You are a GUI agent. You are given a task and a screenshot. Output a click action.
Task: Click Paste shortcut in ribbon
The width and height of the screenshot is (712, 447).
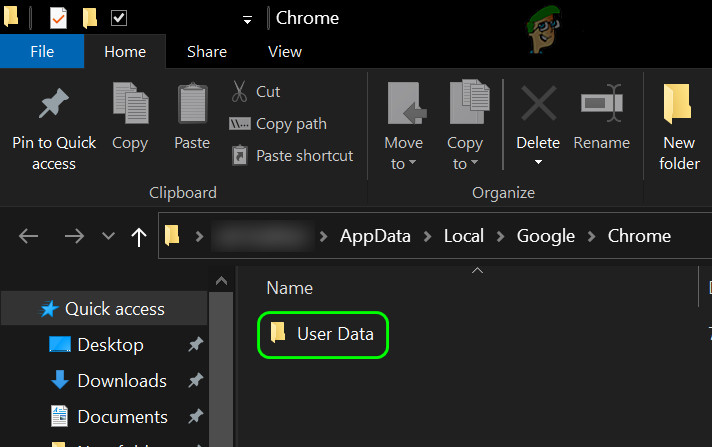coord(291,156)
